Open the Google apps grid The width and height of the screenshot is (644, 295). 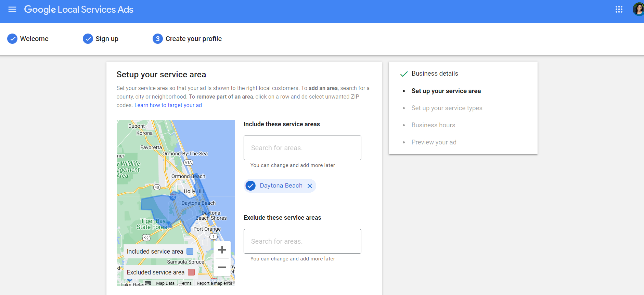[619, 10]
